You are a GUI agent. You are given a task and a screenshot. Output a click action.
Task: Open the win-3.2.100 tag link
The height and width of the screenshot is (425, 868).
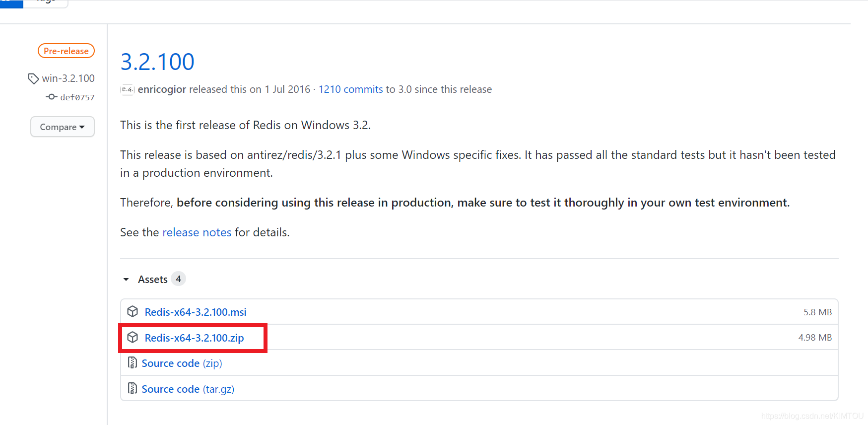click(68, 78)
